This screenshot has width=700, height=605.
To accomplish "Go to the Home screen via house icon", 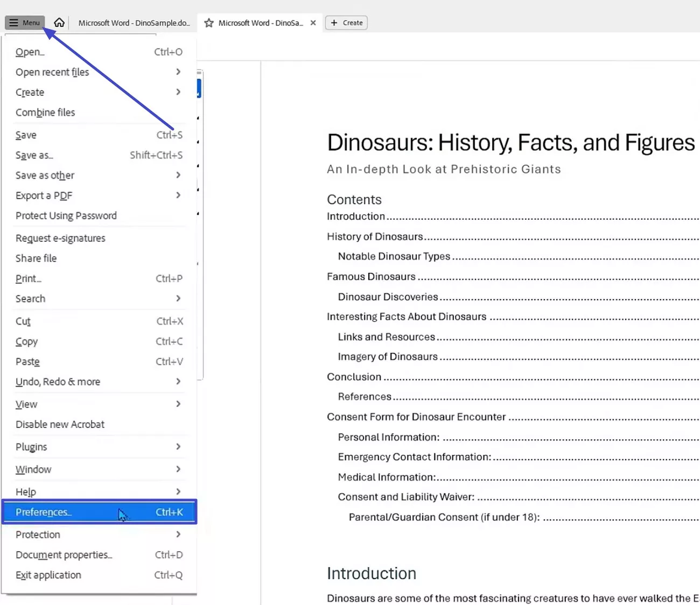I will coord(59,23).
